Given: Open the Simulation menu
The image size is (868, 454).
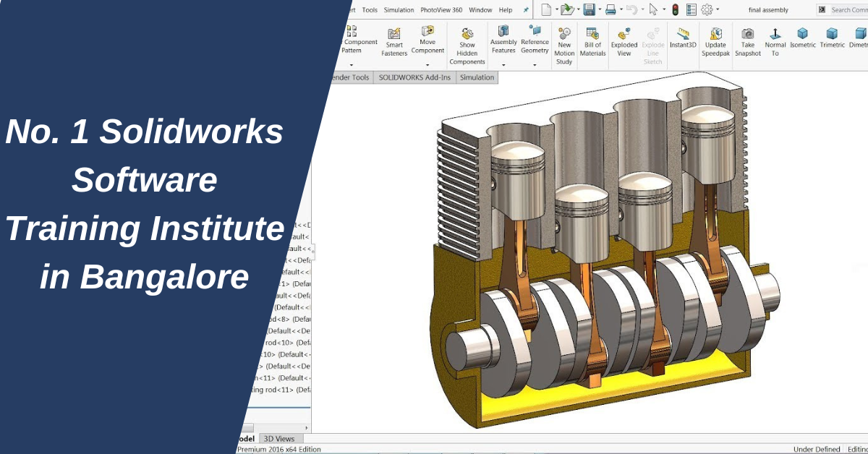Looking at the screenshot, I should (399, 10).
